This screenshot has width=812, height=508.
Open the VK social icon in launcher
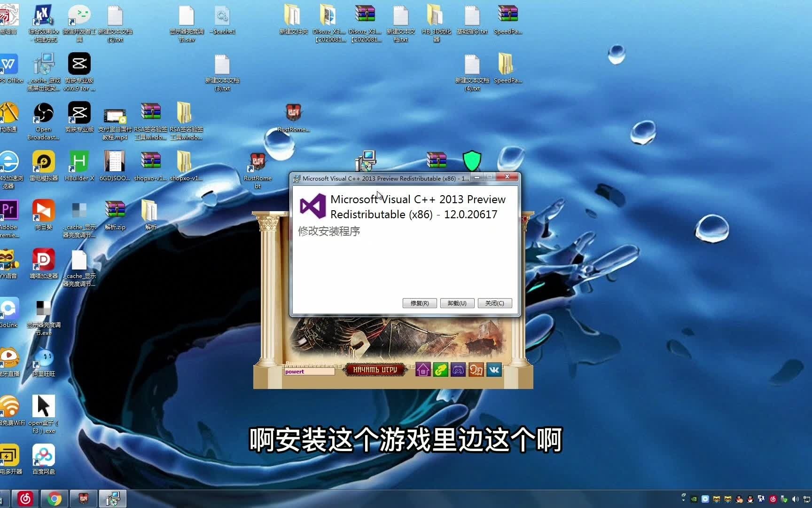494,370
